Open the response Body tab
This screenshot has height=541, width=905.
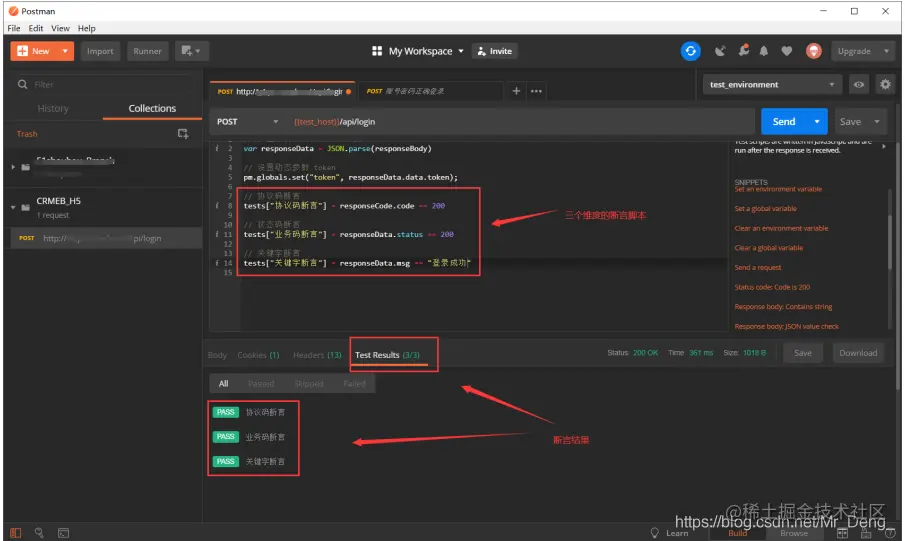pos(218,355)
